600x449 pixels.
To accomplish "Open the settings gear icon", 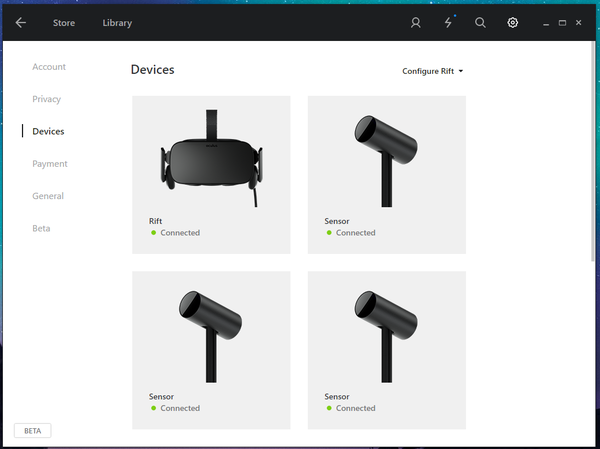I will [513, 23].
